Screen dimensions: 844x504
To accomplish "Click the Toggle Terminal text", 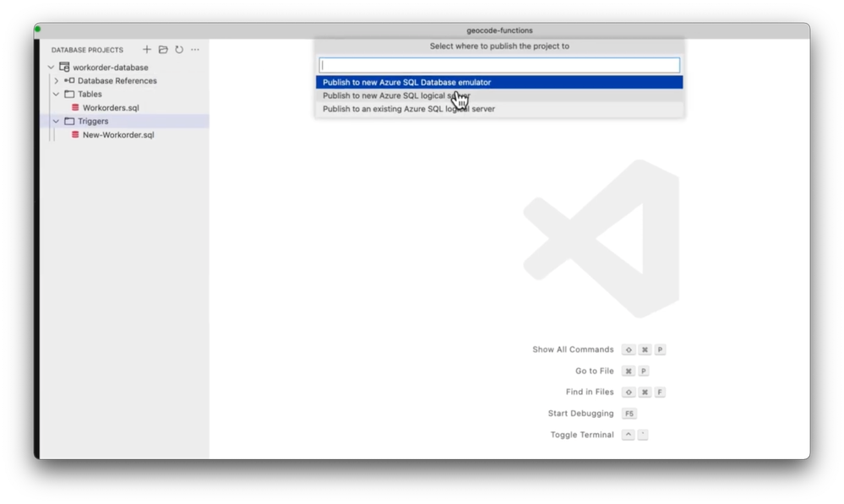I will tap(582, 435).
